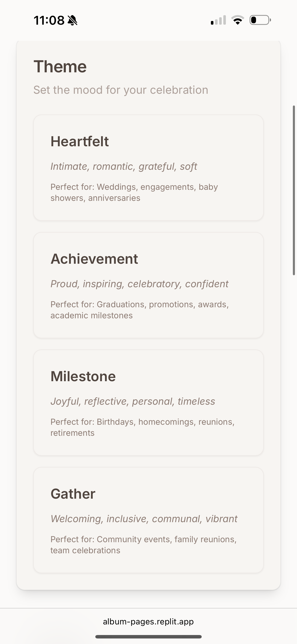Viewport: 297px width, 644px height.
Task: Click "Set the mood for your celebration" subtitle
Action: coord(121,90)
